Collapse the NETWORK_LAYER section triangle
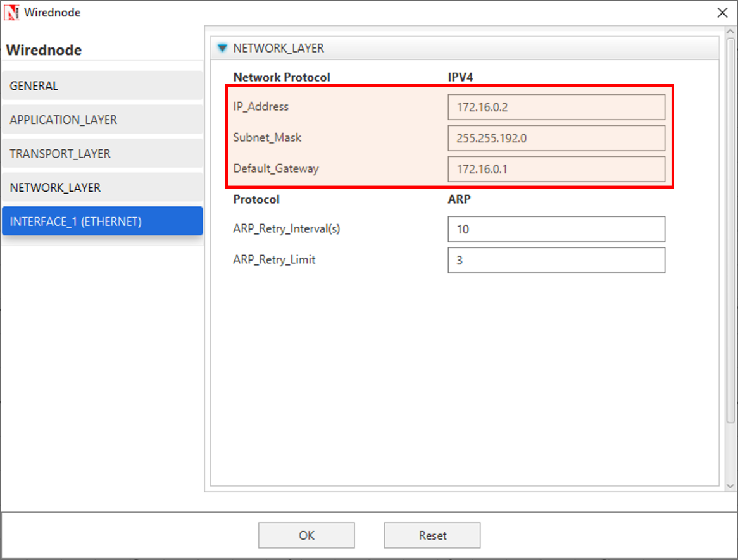This screenshot has width=738, height=560. [222, 48]
